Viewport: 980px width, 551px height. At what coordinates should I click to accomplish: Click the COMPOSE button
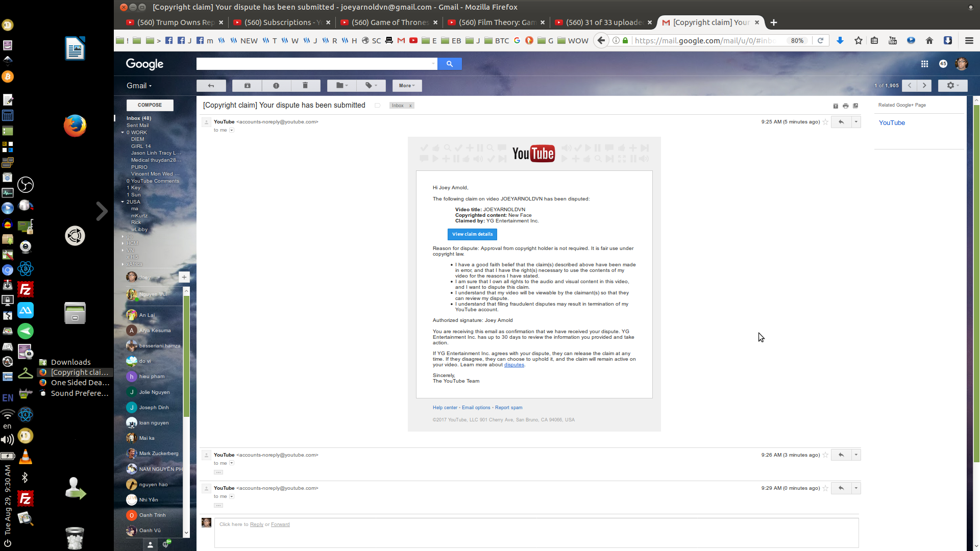(x=150, y=105)
